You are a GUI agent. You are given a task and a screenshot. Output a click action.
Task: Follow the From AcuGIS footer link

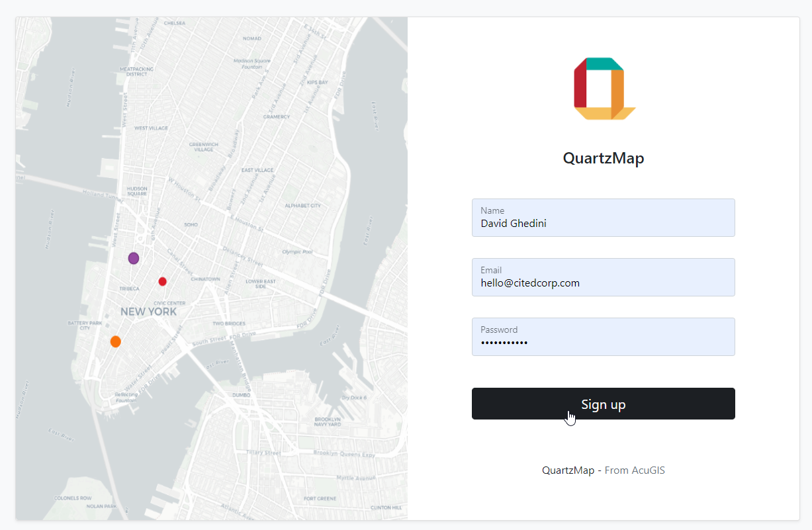pos(635,470)
